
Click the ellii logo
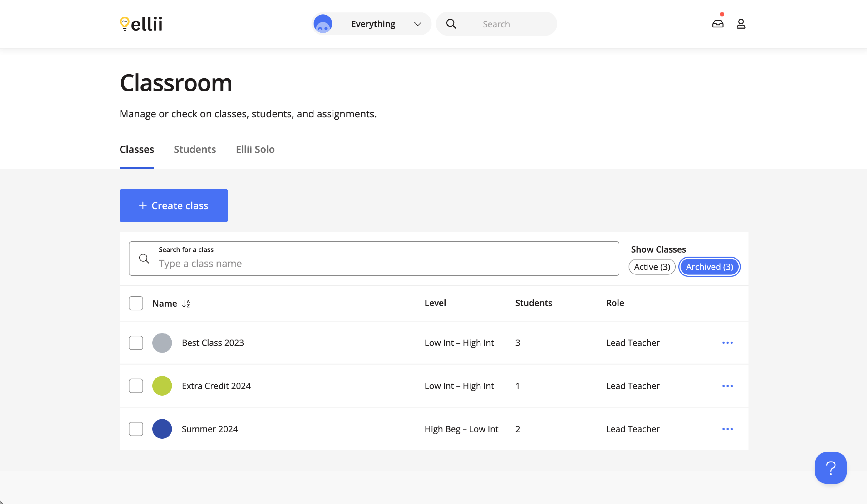click(x=141, y=24)
